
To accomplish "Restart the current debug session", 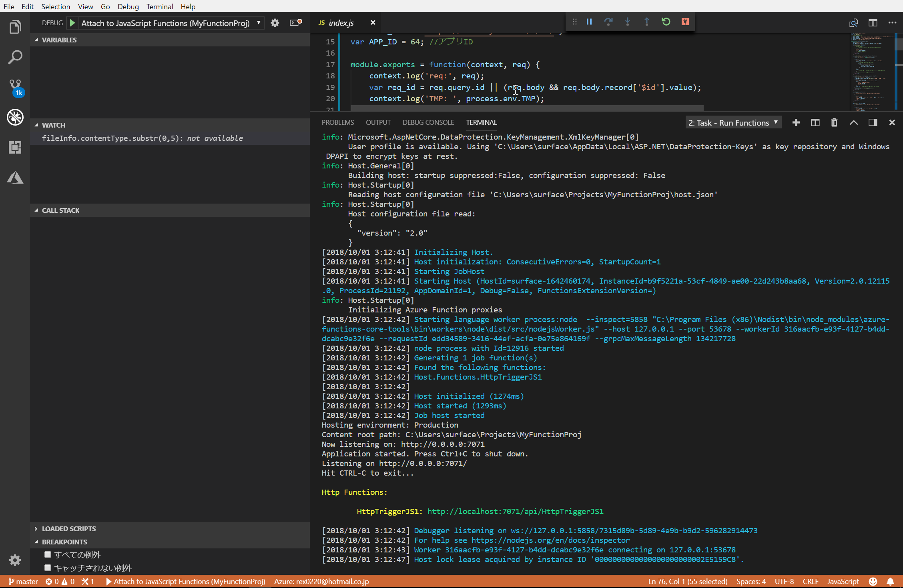I will (666, 22).
